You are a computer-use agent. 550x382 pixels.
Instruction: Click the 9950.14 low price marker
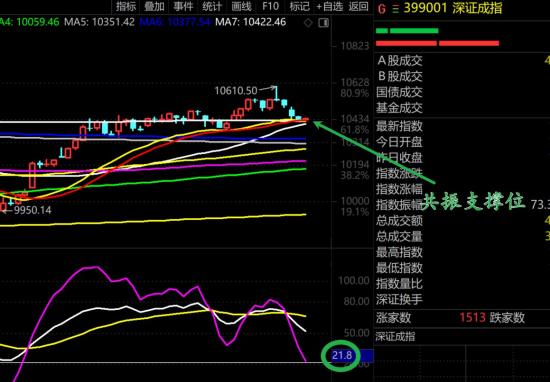33,210
